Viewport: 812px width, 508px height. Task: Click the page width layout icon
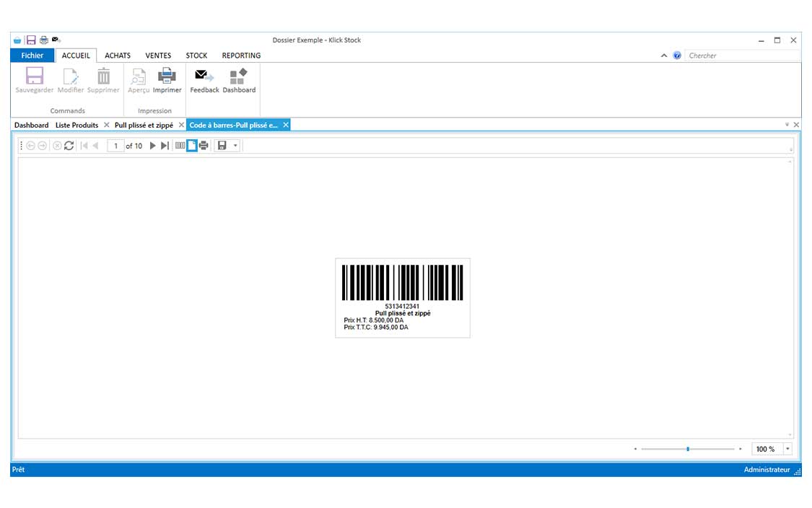[x=180, y=146]
